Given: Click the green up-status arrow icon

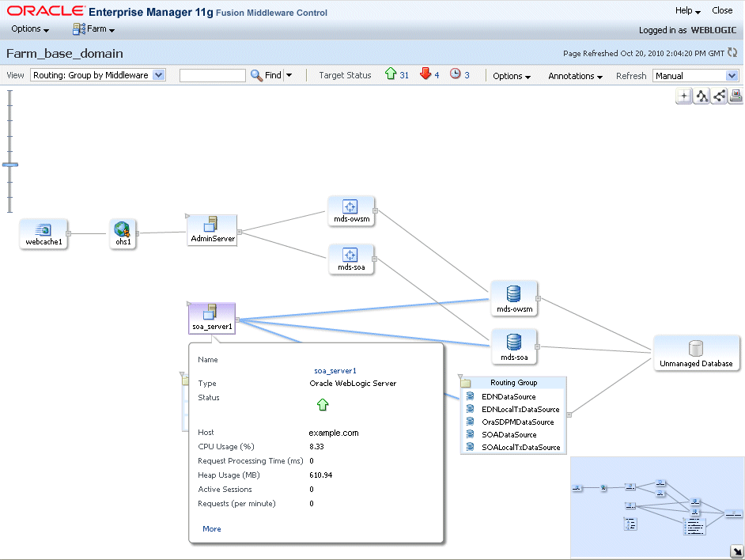Looking at the screenshot, I should coord(391,74).
